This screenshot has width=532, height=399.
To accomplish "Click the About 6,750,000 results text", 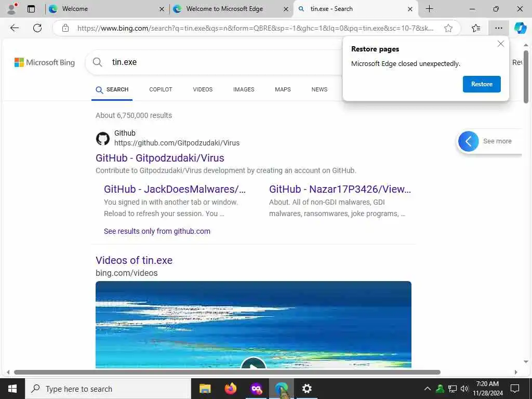I will point(134,115).
